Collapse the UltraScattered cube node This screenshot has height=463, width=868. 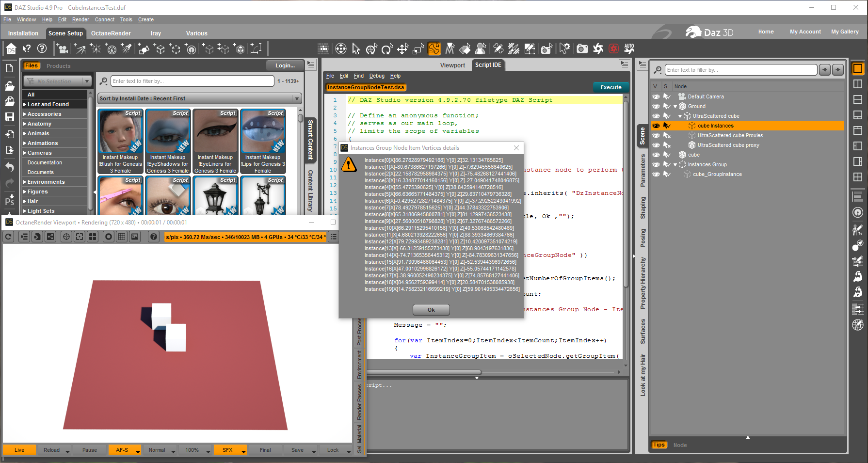click(680, 116)
